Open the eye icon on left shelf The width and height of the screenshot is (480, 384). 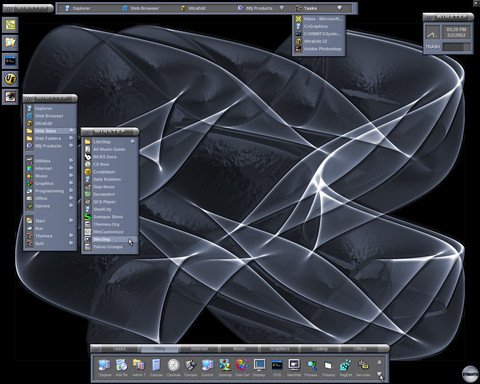point(10,97)
